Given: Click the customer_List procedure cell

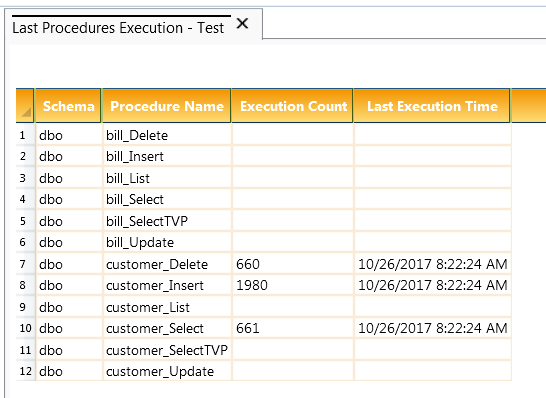Looking at the screenshot, I should [167, 307].
